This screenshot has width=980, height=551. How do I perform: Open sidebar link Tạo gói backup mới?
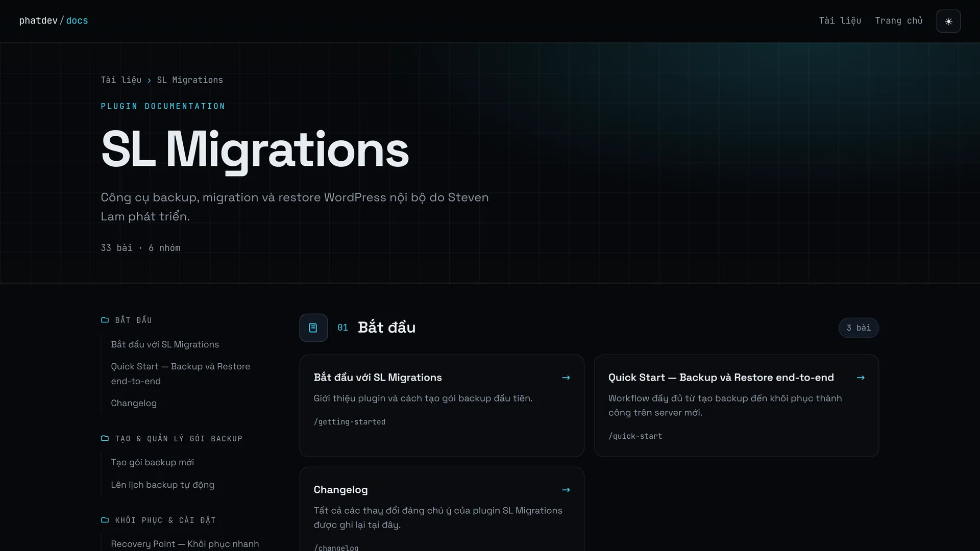point(152,462)
